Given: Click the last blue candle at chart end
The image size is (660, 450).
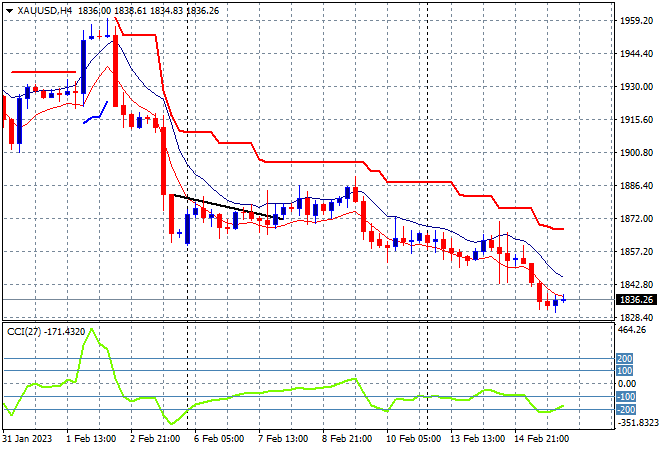Looking at the screenshot, I should point(556,303).
